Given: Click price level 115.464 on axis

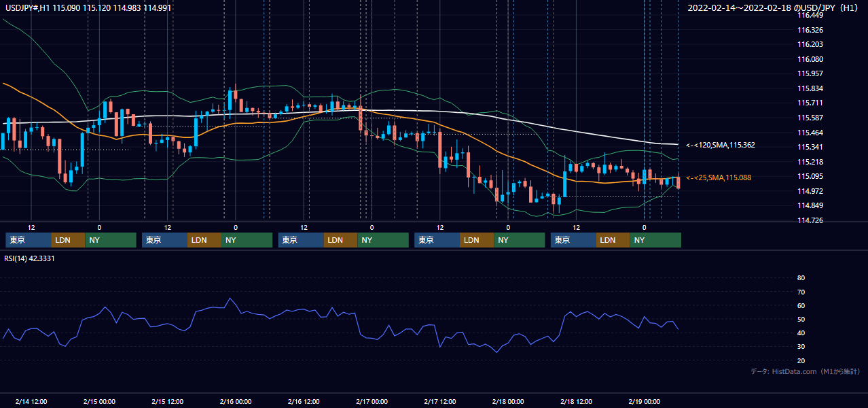Looking at the screenshot, I should pos(810,133).
